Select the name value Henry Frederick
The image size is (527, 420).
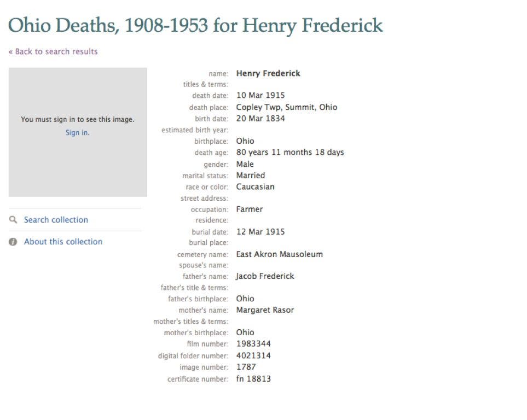point(268,73)
